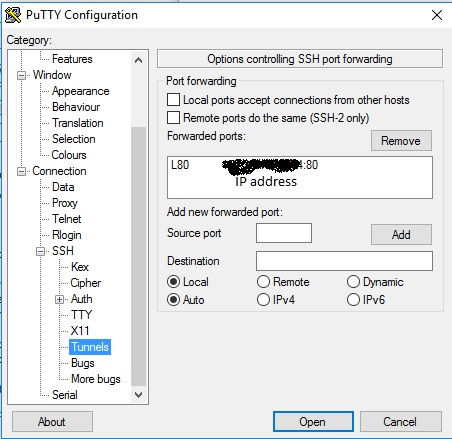Screen dimensions: 452x439
Task: Enable local ports accept connections from other hosts
Action: pos(173,100)
